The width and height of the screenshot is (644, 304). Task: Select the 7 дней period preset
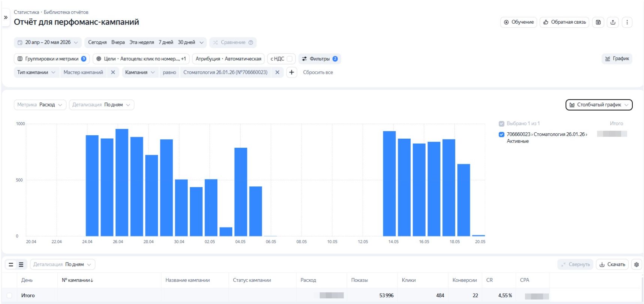tap(166, 42)
